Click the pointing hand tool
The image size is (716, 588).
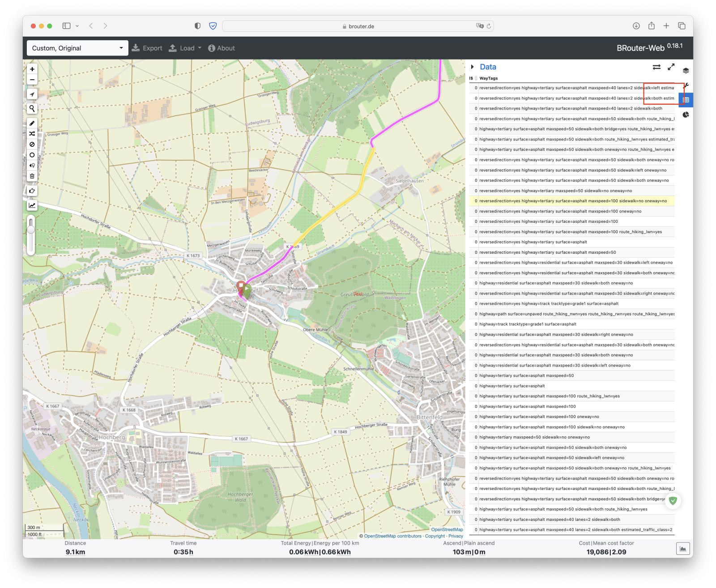pos(32,191)
